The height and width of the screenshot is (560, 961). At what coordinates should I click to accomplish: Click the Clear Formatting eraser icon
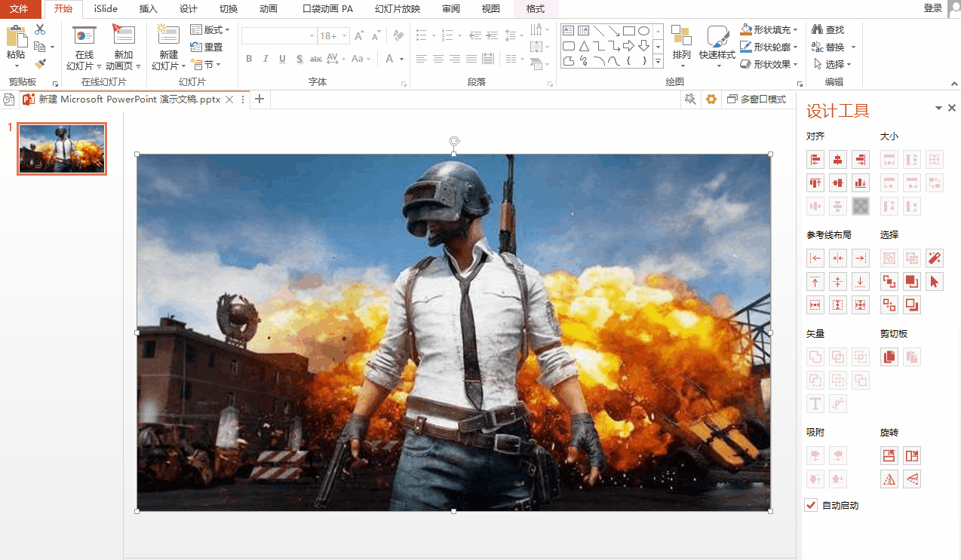[399, 35]
